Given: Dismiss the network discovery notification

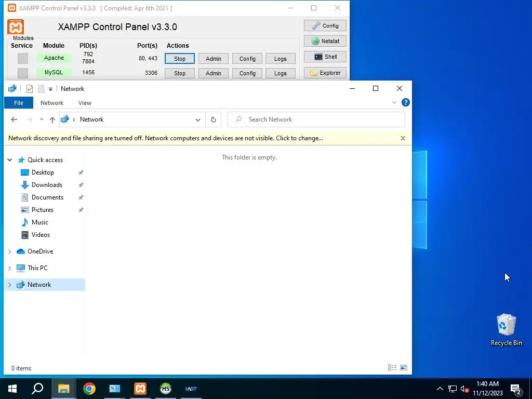Looking at the screenshot, I should point(403,138).
